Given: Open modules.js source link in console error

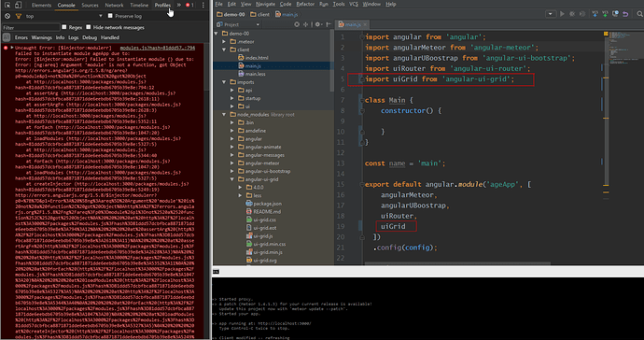Looking at the screenshot, I should [x=158, y=48].
